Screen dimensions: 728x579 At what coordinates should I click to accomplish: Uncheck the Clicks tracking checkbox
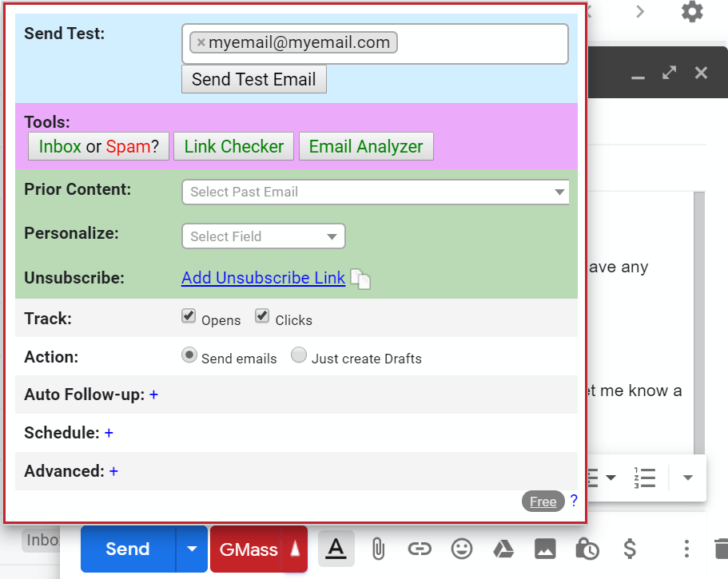click(262, 316)
